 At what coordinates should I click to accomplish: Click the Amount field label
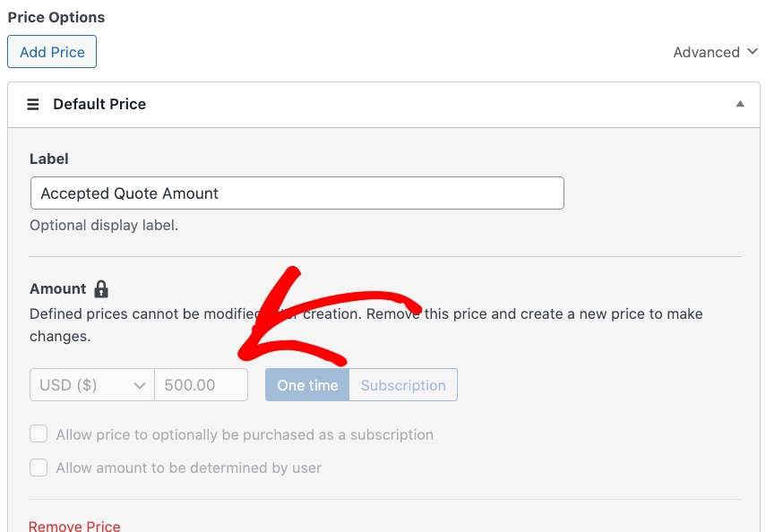(57, 289)
